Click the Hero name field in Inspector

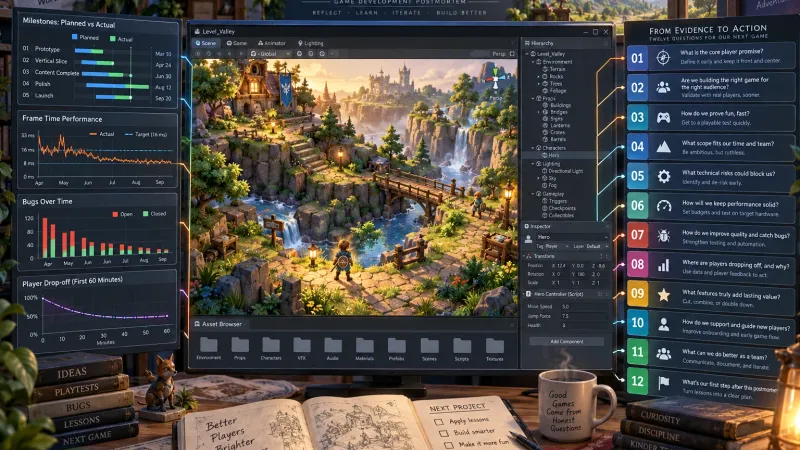(x=571, y=237)
